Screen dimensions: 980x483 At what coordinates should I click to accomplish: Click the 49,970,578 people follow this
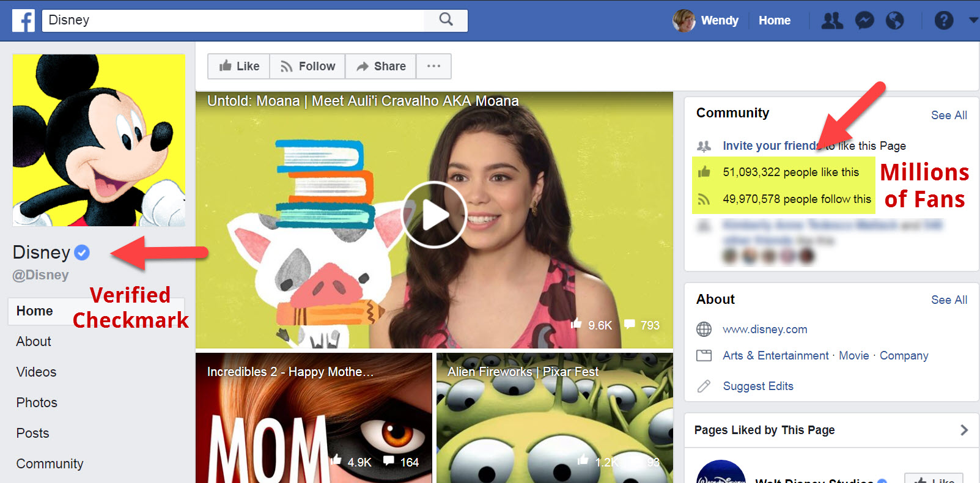[x=797, y=199]
